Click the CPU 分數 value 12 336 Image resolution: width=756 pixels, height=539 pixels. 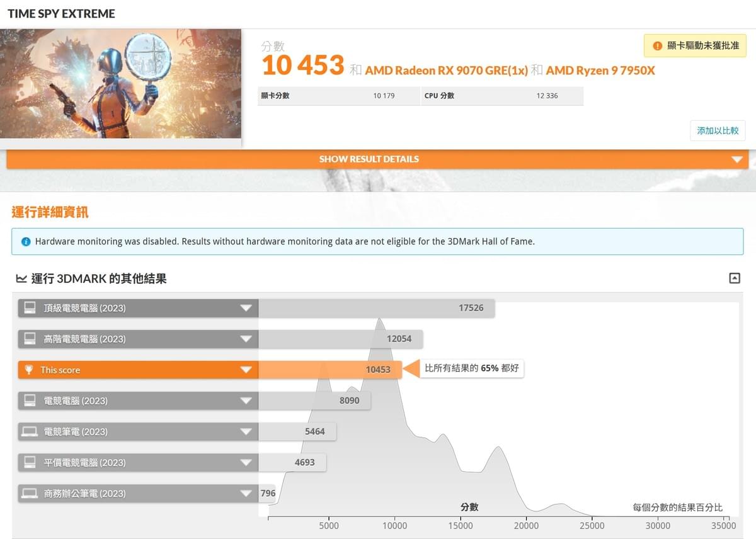click(x=547, y=96)
